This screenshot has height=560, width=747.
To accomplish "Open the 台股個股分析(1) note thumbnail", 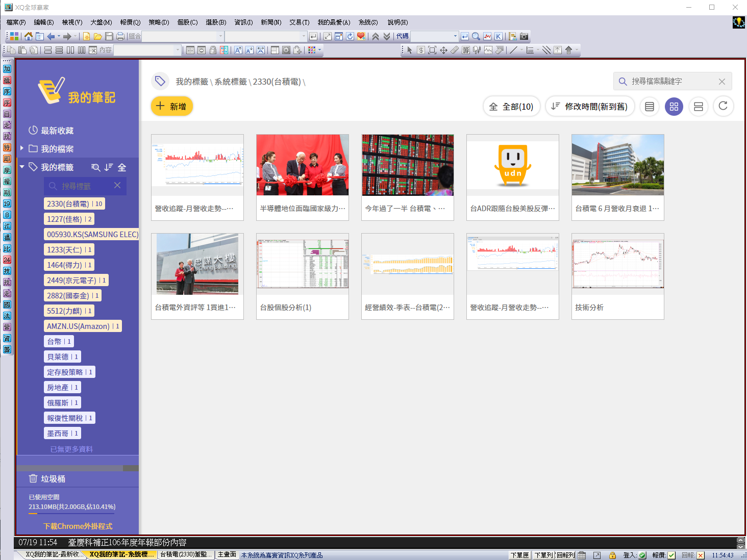I will pos(303,276).
